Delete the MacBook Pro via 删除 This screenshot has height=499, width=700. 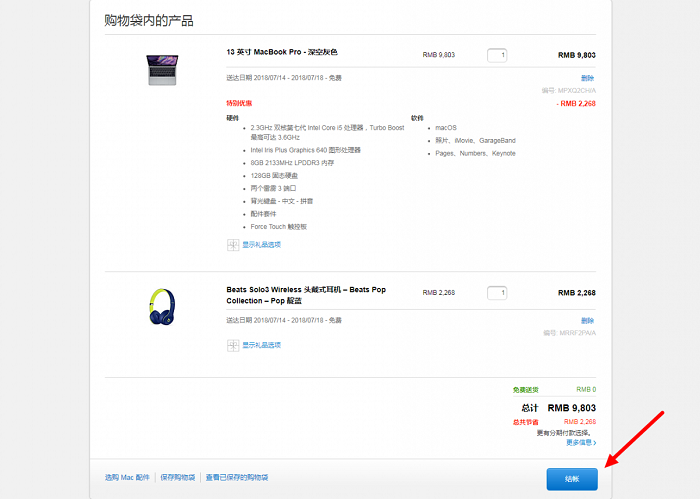587,78
